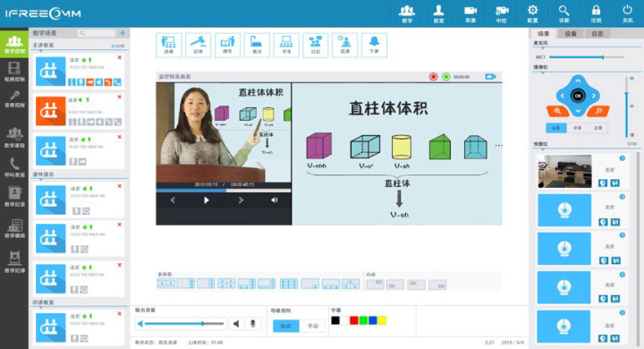Start recording with the red record button

(433, 76)
